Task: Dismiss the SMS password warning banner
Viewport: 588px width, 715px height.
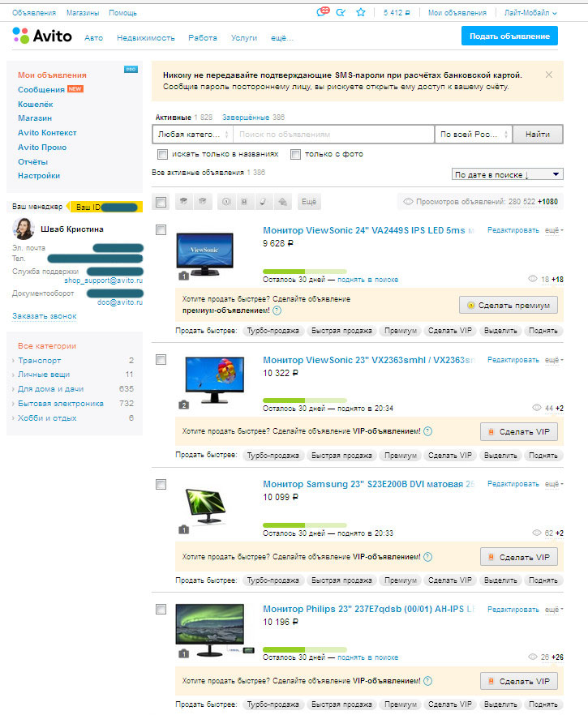Action: pos(549,75)
